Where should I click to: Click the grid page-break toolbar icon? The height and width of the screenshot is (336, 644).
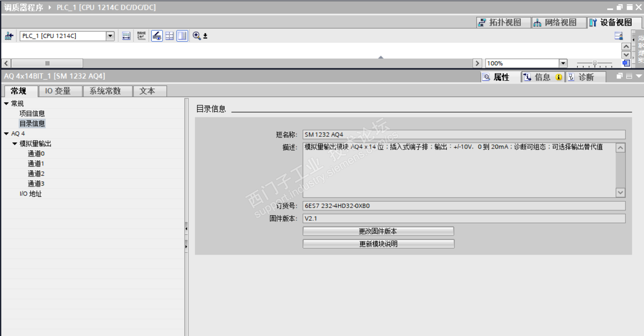169,36
